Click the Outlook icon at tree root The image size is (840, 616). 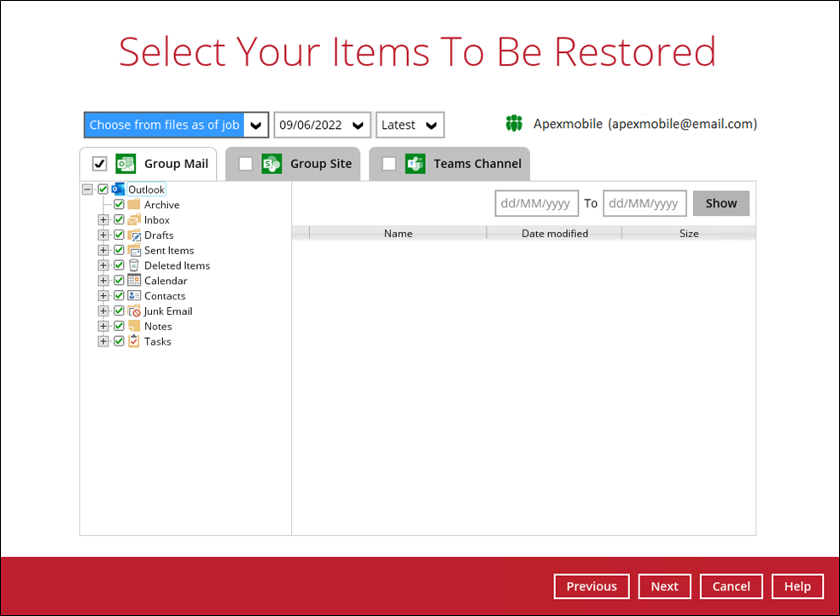[x=118, y=189]
